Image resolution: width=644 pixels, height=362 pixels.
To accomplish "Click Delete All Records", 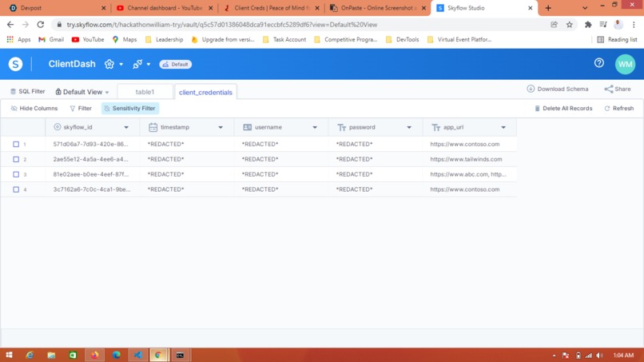I will [563, 109].
